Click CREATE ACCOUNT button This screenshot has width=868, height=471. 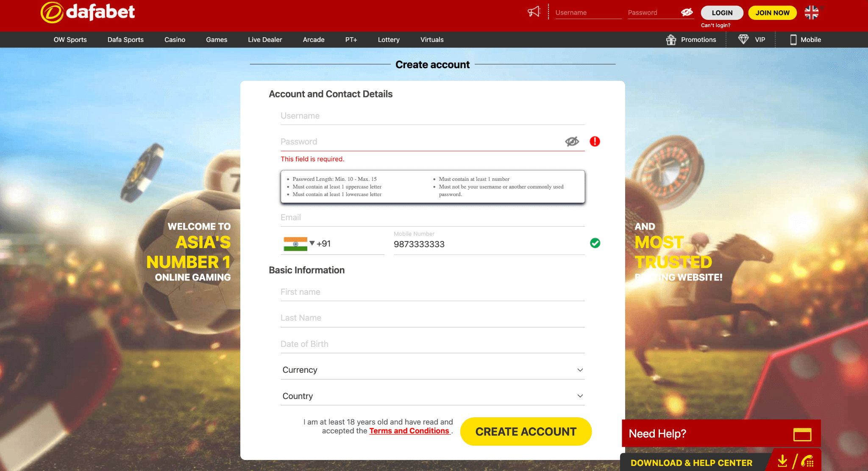(x=526, y=432)
